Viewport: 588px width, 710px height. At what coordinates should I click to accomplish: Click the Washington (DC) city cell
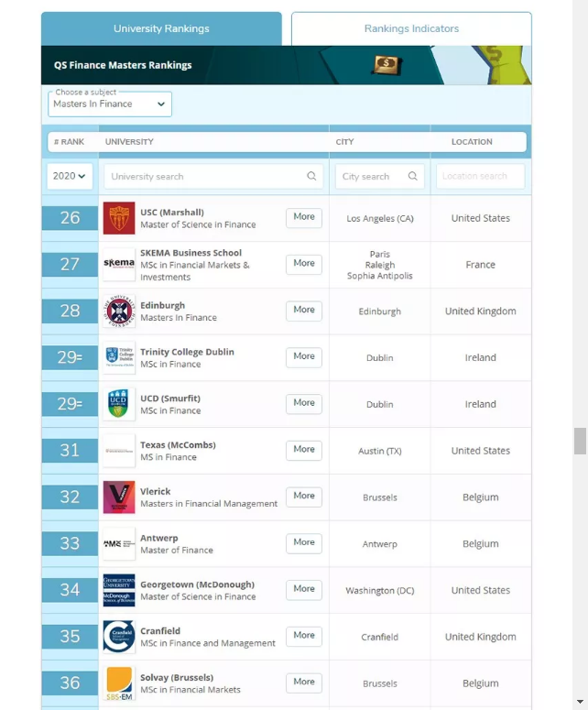380,591
